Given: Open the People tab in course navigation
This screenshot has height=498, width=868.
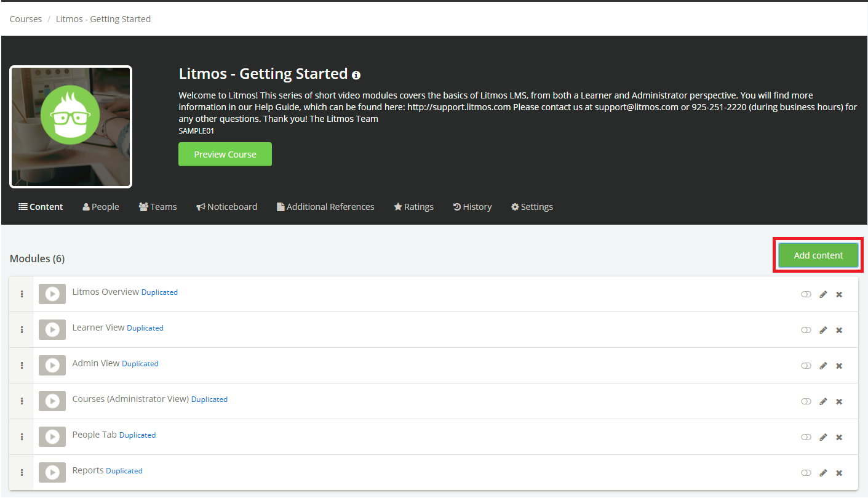Looking at the screenshot, I should (101, 207).
